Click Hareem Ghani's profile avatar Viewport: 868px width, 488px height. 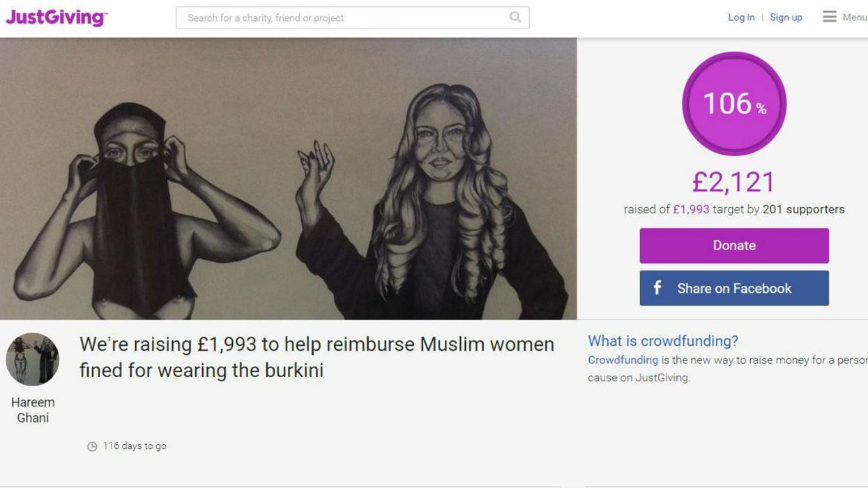pyautogui.click(x=33, y=360)
